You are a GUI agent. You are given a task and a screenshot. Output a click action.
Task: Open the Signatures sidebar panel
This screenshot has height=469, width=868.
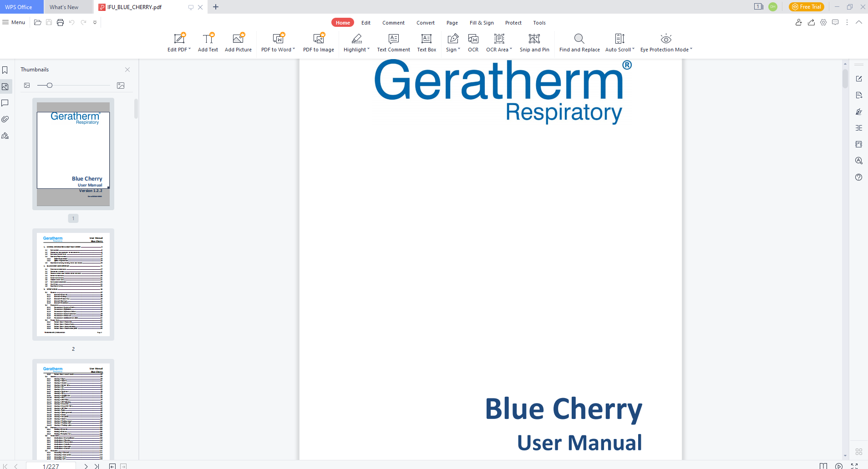5,136
